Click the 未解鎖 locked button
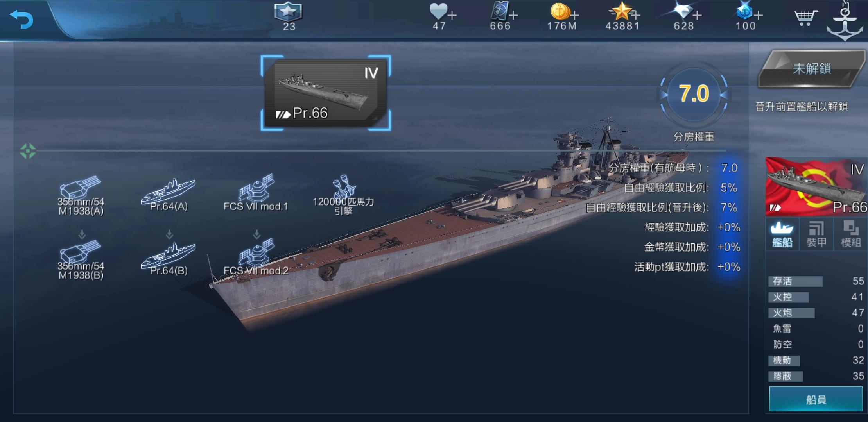The image size is (868, 422). click(x=812, y=69)
